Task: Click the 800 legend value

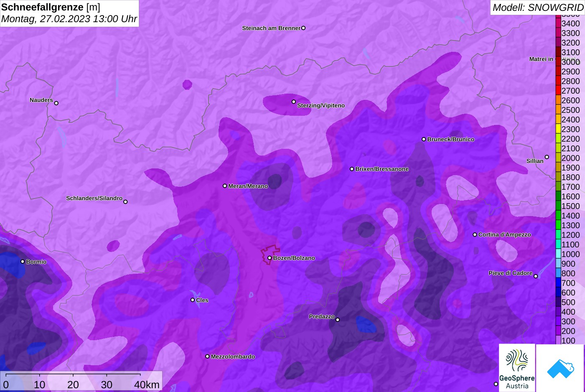Action: tap(569, 273)
